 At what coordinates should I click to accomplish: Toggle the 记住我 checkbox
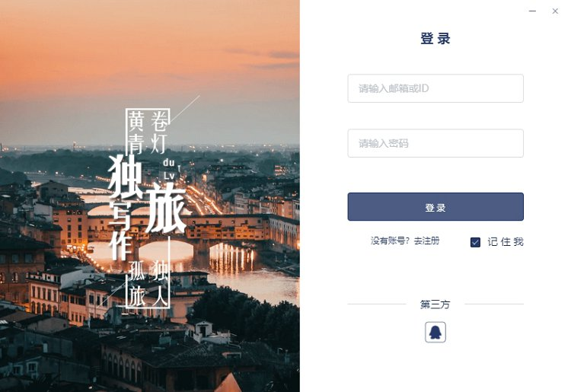[x=475, y=242]
